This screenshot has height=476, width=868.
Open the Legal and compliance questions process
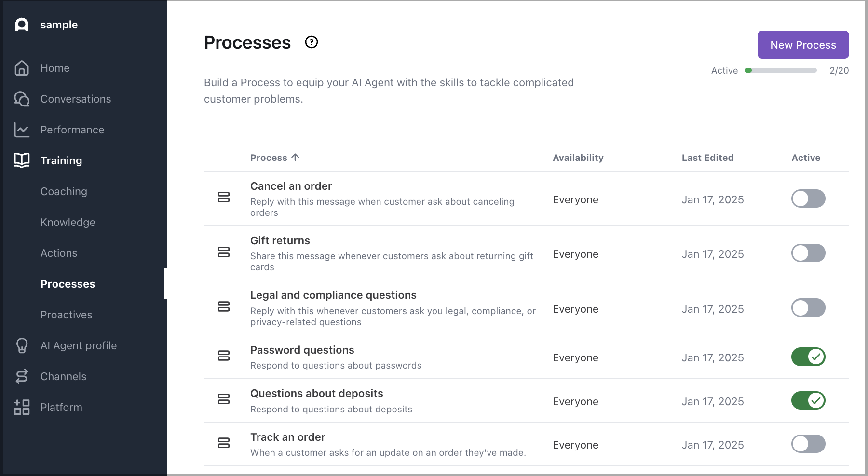pos(333,295)
